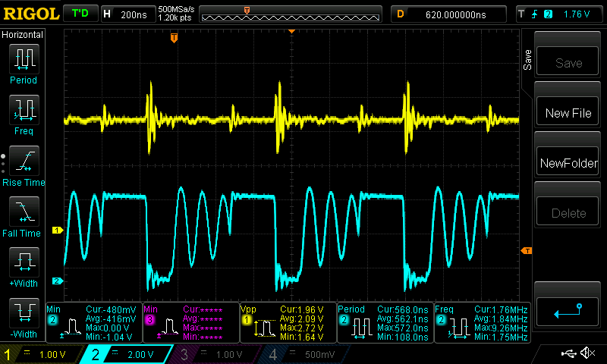Click the horizontal timebase 200ns readout
This screenshot has width=607, height=364.
click(x=127, y=14)
